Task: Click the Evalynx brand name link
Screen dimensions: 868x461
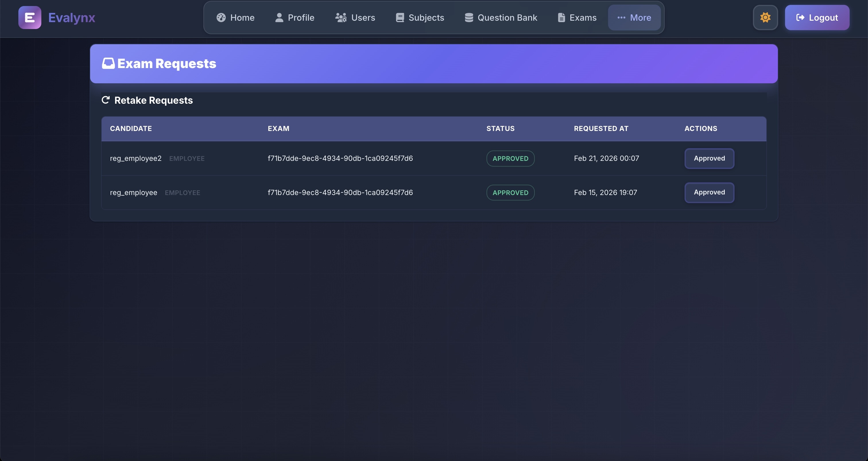Action: (71, 18)
